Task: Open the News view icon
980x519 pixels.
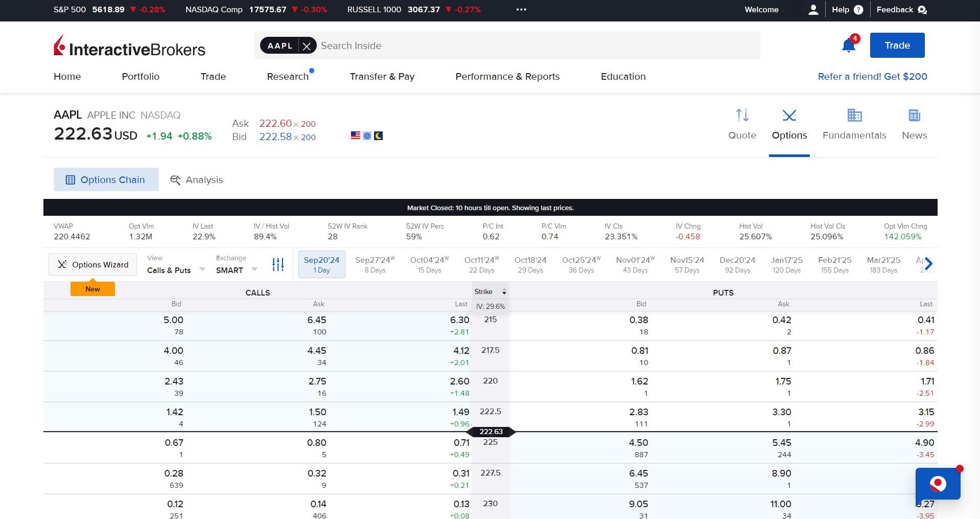Action: (x=914, y=116)
